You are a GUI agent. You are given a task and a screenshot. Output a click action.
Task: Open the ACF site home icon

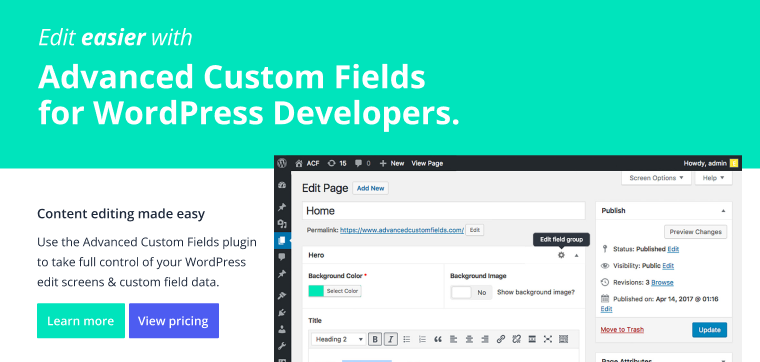pyautogui.click(x=299, y=163)
